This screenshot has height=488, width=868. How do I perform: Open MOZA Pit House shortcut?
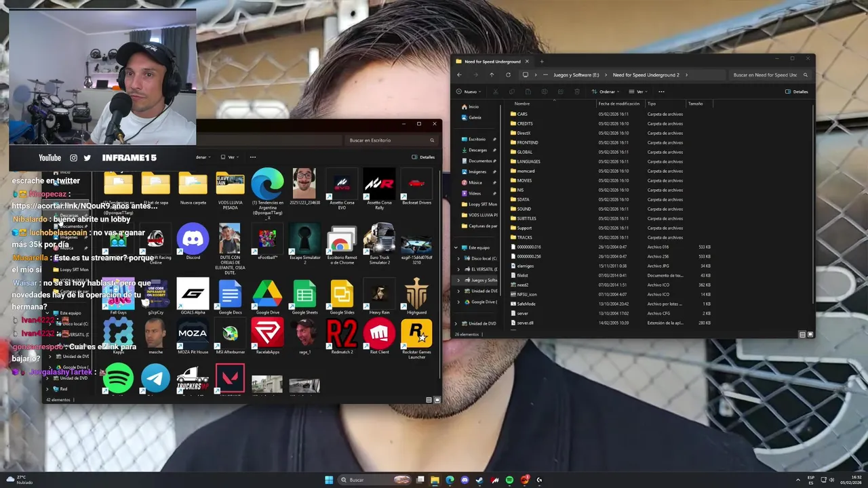(x=193, y=337)
